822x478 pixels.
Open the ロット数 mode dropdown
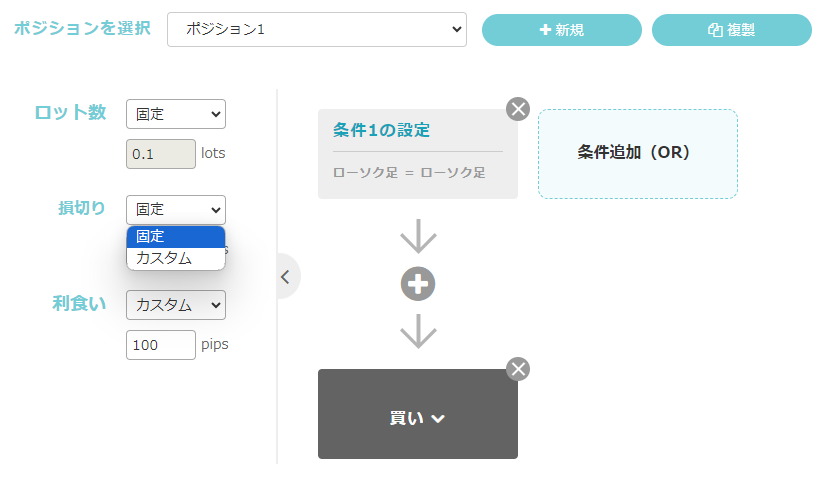[176, 114]
